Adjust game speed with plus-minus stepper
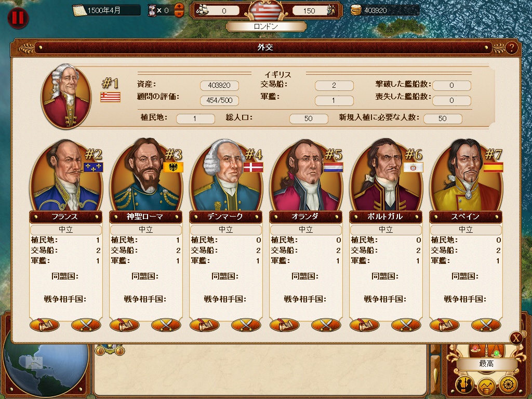Screen dimensions: 532x399 179,10
